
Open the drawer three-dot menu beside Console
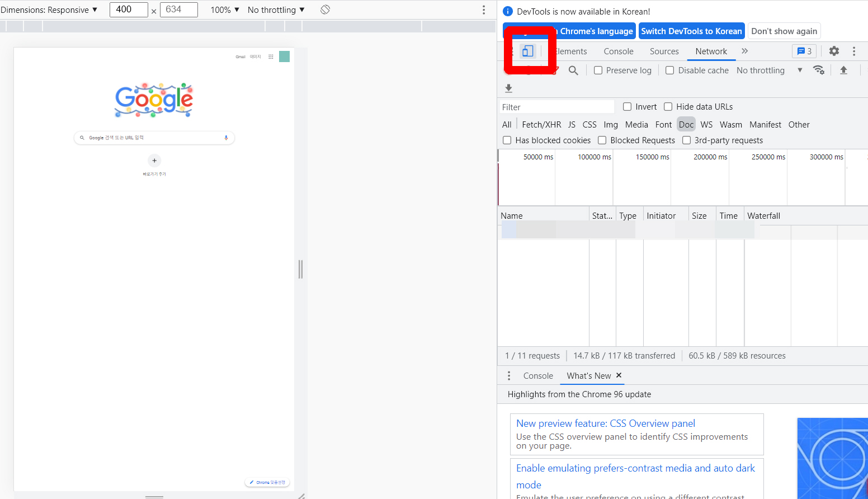509,375
